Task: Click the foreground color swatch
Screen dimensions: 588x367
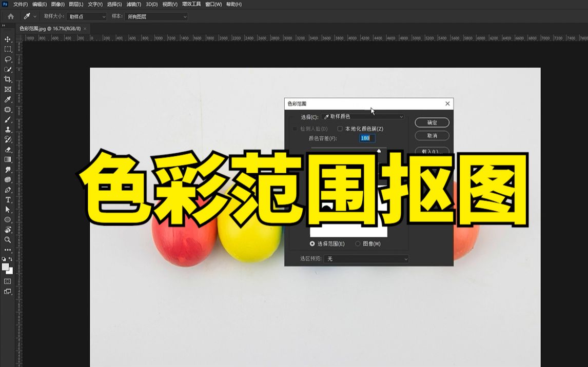Action: tap(5, 267)
